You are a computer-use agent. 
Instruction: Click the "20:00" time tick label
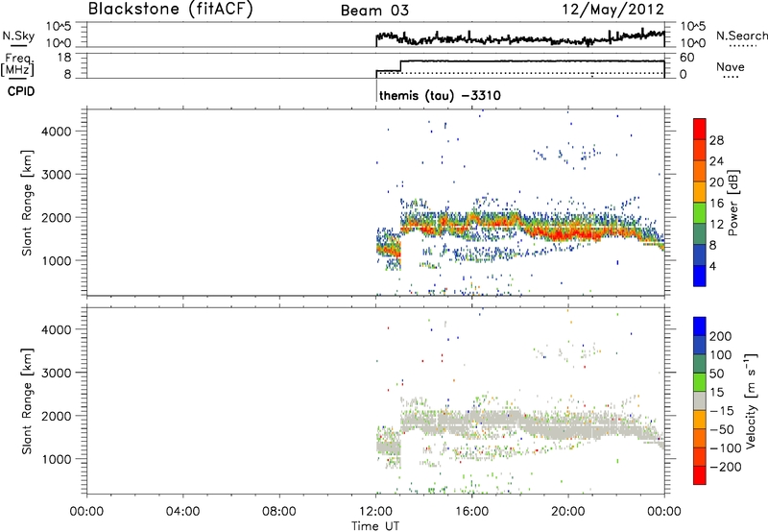point(568,512)
